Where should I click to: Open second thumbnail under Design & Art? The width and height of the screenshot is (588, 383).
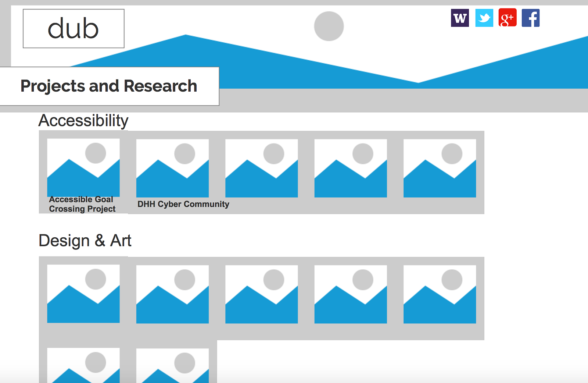point(172,294)
